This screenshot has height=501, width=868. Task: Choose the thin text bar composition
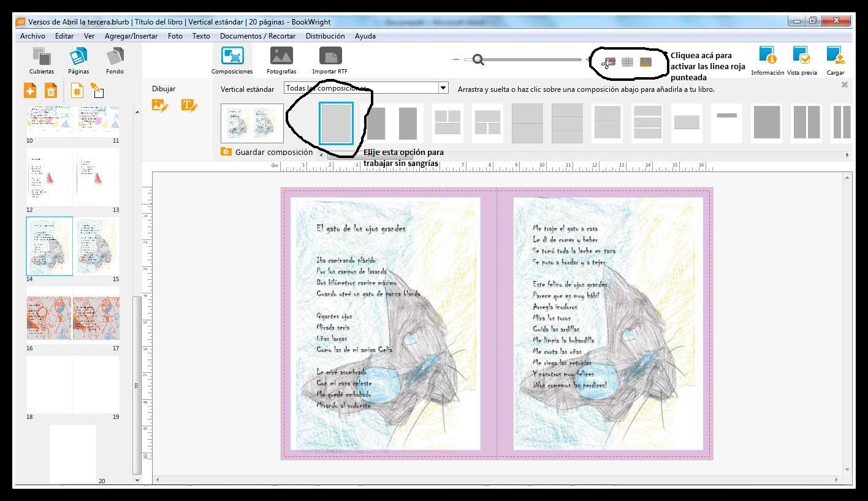[x=726, y=123]
